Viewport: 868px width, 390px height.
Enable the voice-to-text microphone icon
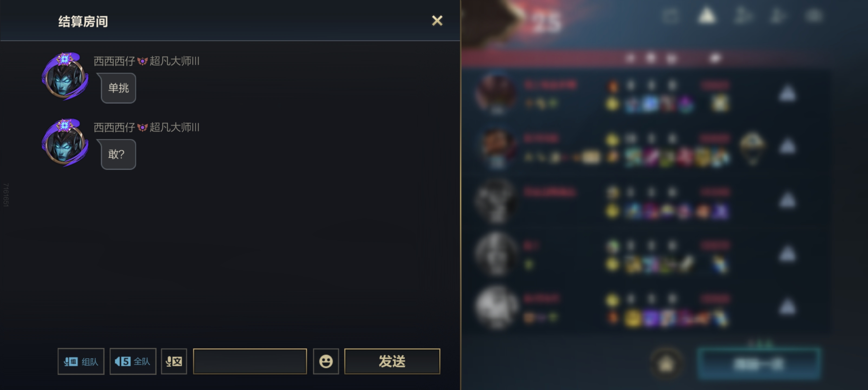pyautogui.click(x=174, y=361)
